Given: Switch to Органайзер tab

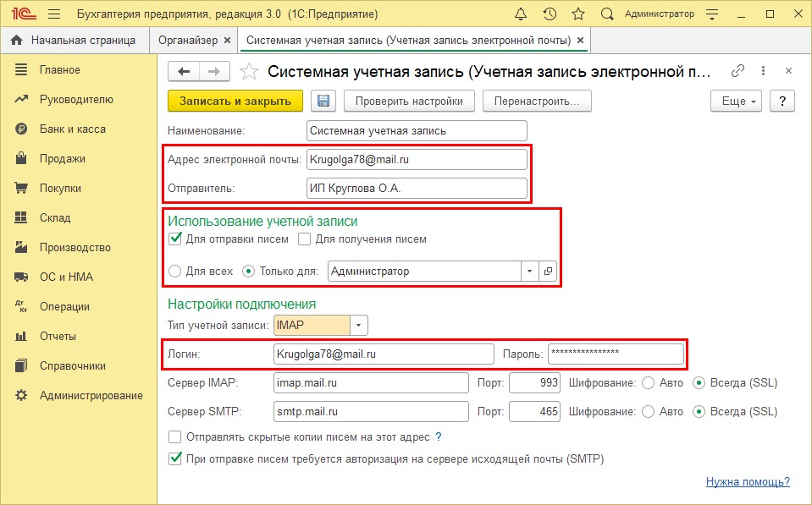Looking at the screenshot, I should coord(188,41).
